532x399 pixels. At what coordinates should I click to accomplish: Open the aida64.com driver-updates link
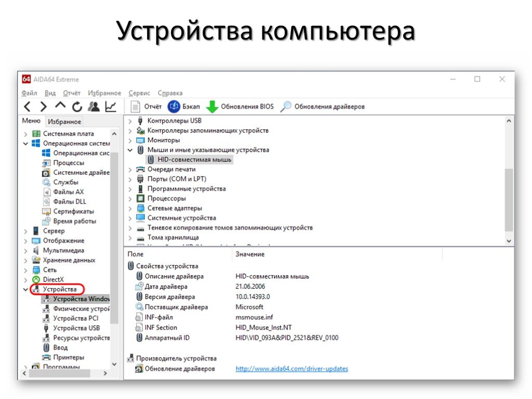292,369
